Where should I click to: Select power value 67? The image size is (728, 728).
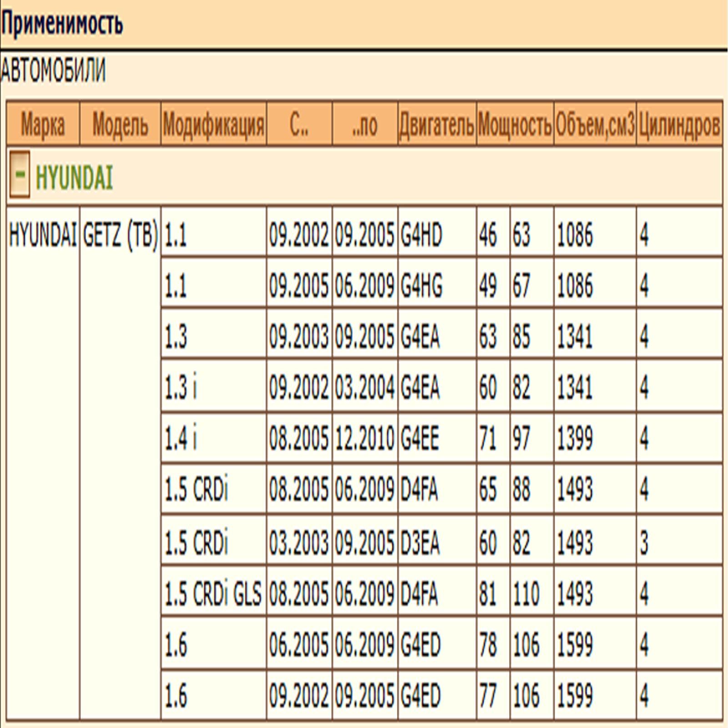[531, 282]
